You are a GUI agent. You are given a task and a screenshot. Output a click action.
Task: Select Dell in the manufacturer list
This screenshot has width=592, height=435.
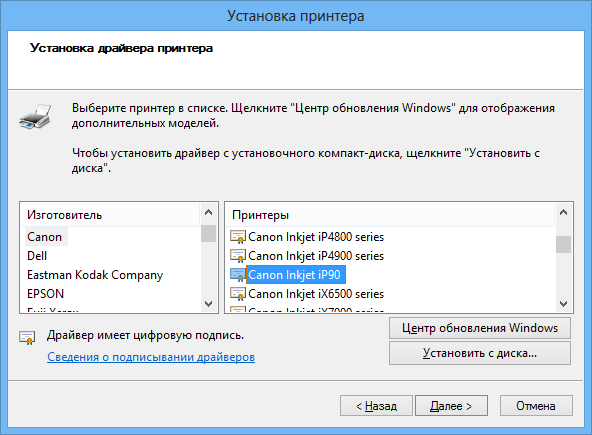point(37,256)
